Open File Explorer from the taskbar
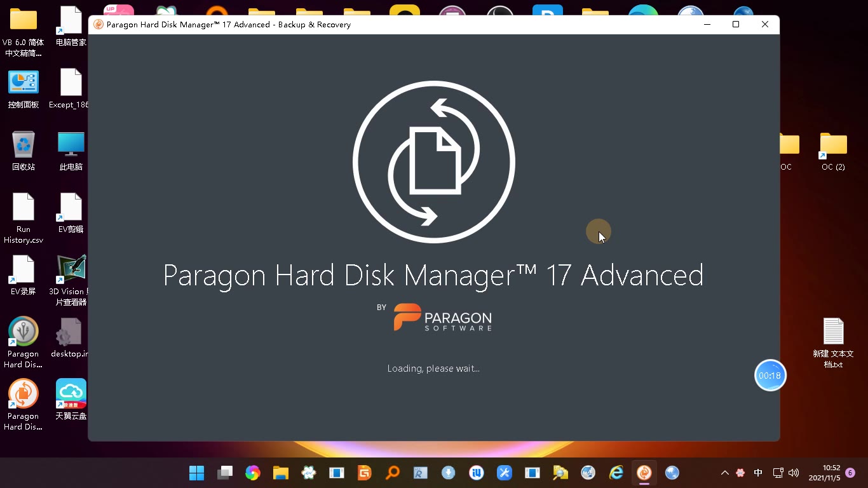This screenshot has width=868, height=488. click(281, 473)
